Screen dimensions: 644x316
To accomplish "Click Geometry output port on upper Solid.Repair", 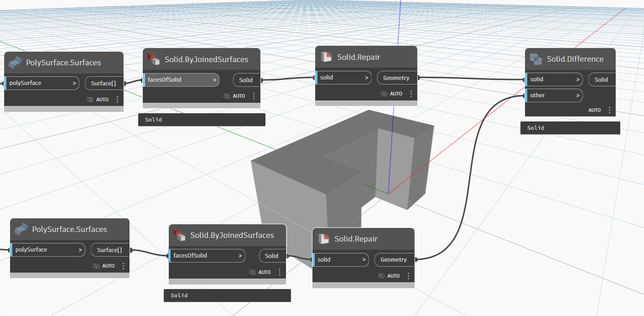I will click(x=397, y=78).
